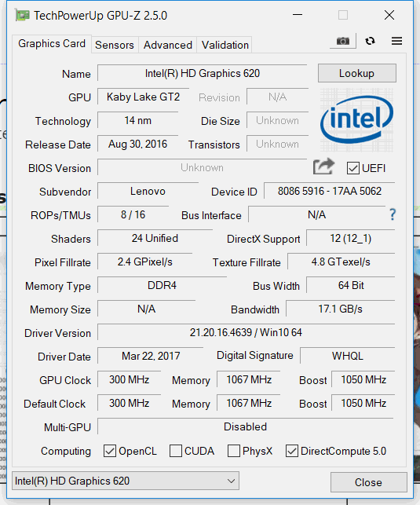Click the Texture Fillrate value 4.8 GTexel/s
Image resolution: width=420 pixels, height=505 pixels.
click(x=341, y=262)
